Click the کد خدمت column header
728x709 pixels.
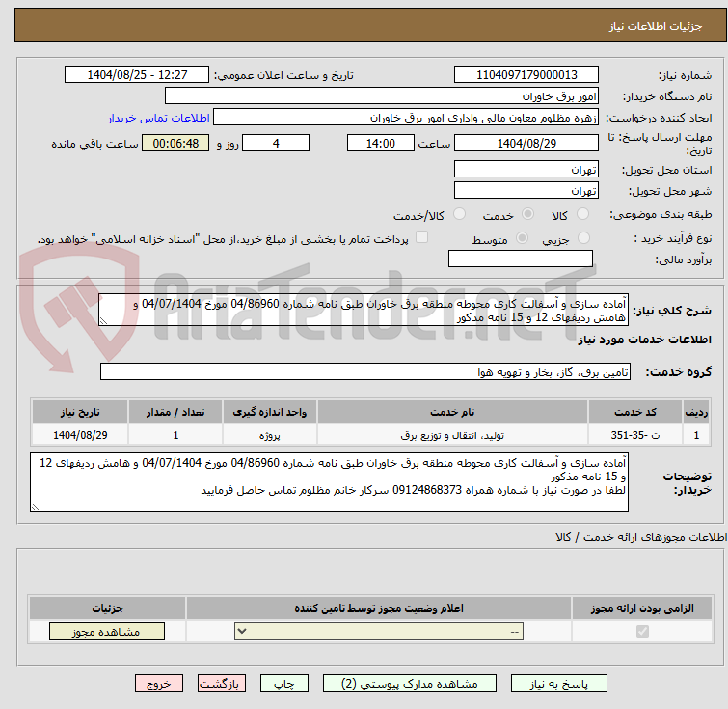pyautogui.click(x=635, y=412)
